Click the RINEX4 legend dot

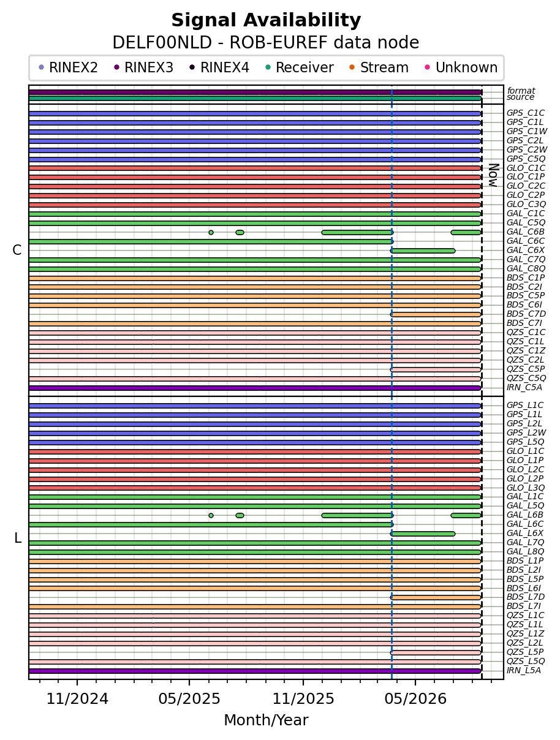(x=192, y=67)
